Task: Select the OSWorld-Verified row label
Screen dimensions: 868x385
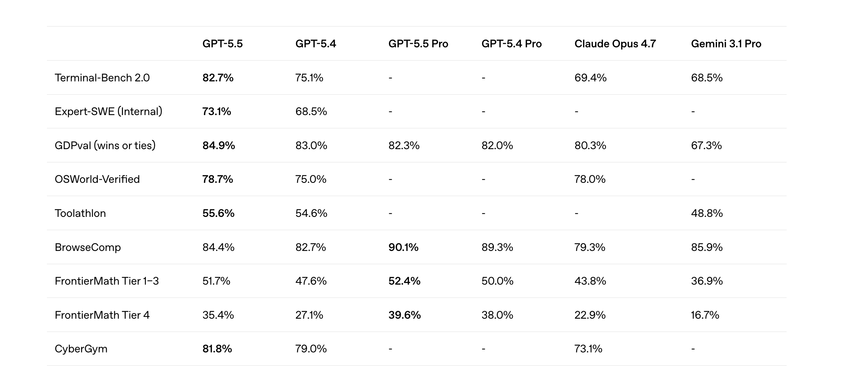Action: (97, 179)
